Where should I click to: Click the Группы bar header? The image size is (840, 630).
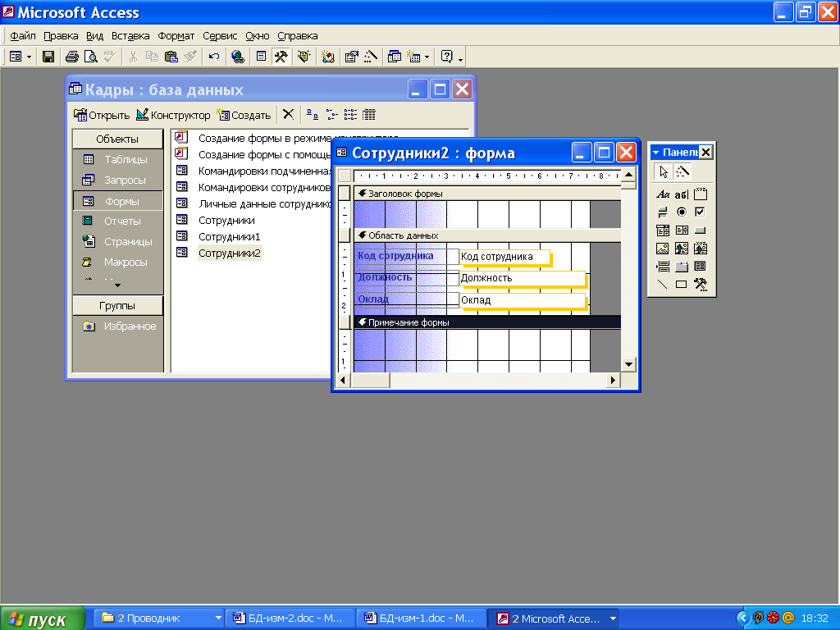click(x=117, y=305)
